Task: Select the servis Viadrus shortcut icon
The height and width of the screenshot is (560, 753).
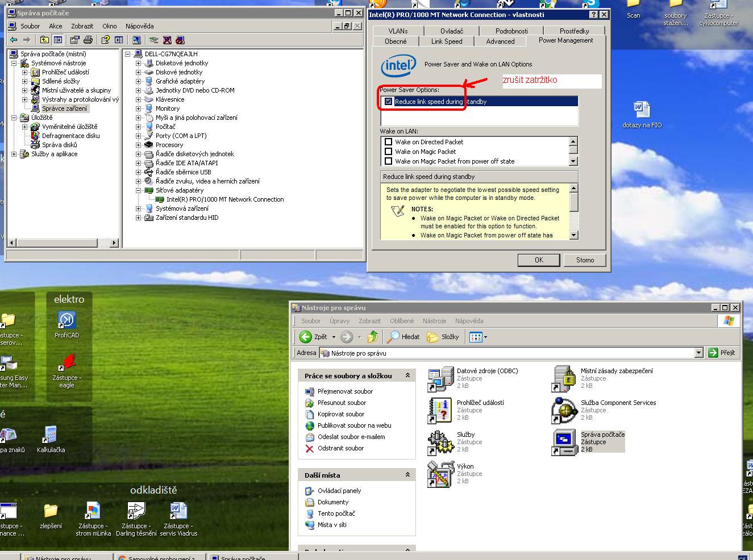Action: coord(178,511)
